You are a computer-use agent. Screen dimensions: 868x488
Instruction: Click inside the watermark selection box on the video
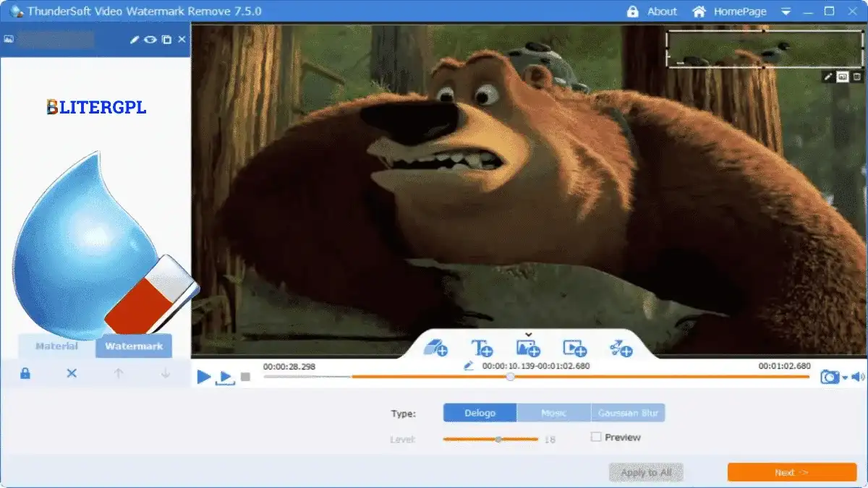click(x=764, y=48)
